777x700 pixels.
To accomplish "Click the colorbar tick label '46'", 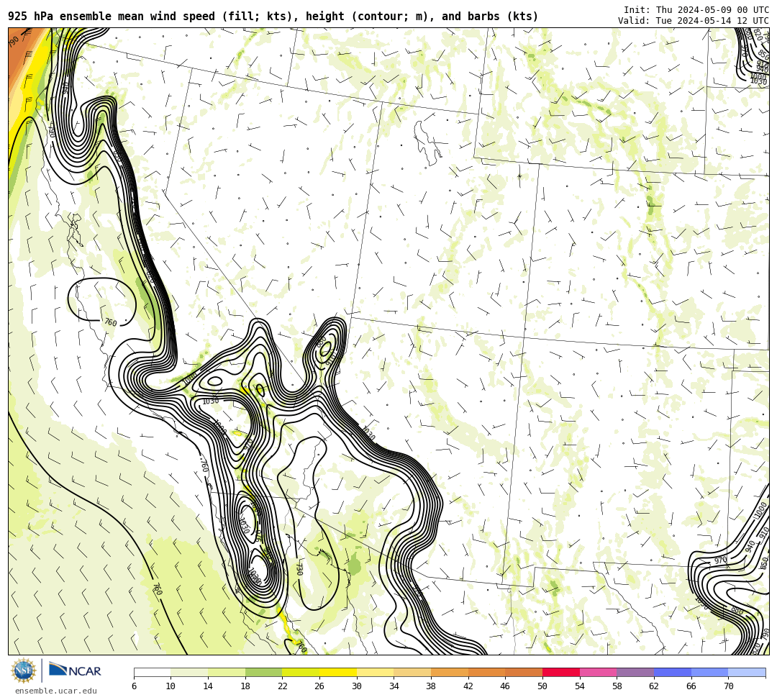I will 506,686.
